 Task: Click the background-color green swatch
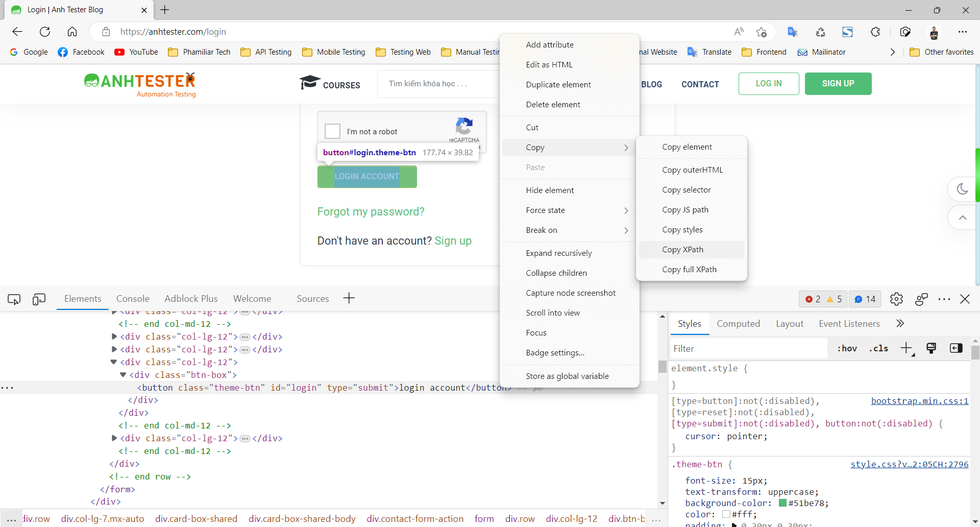[x=782, y=504]
